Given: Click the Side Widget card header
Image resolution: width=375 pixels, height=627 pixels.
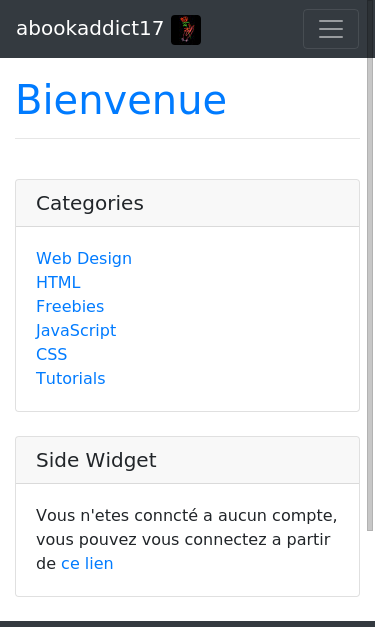Looking at the screenshot, I should click(x=188, y=460).
